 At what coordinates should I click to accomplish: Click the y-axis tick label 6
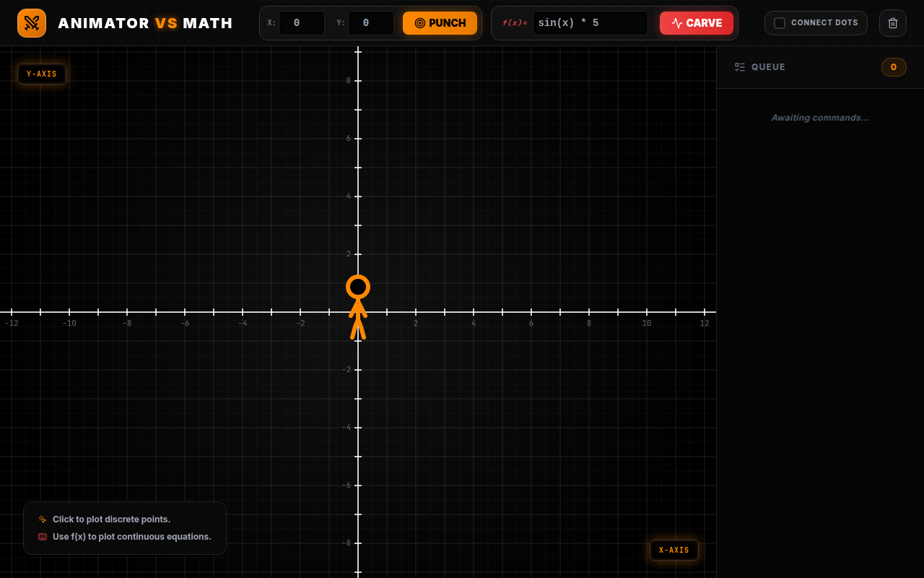click(x=348, y=138)
